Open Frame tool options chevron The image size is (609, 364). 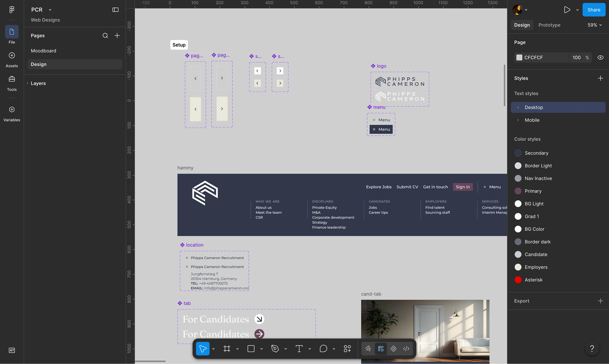[x=237, y=349]
